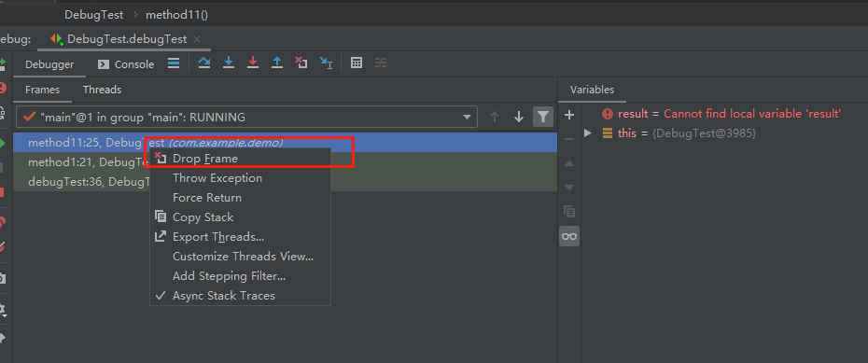Viewport: 868px width, 363px height.
Task: Click the Show Execution Point icon
Action: tap(174, 63)
